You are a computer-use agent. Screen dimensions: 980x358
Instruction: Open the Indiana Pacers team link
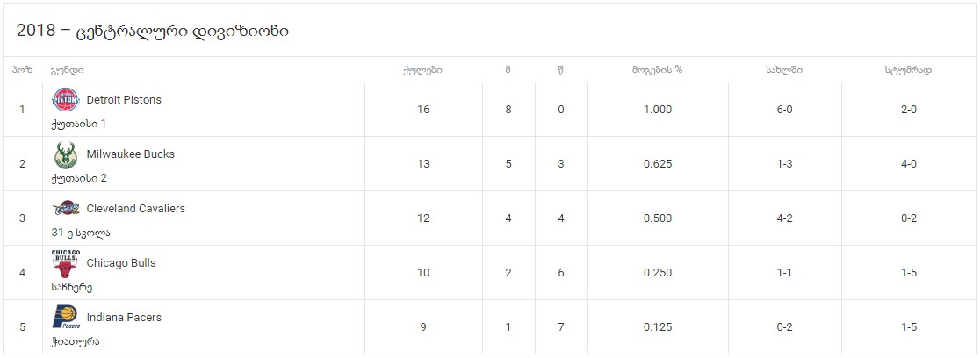[x=124, y=318]
